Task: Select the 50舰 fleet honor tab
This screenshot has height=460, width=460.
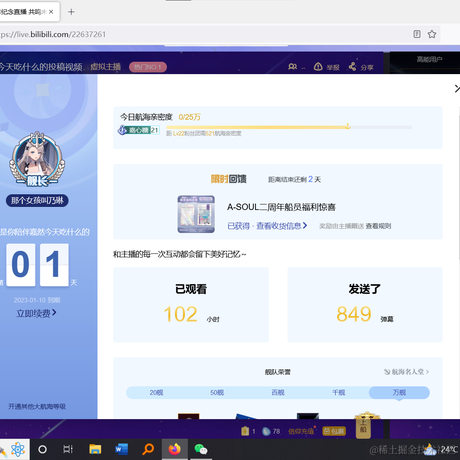Action: click(x=217, y=393)
